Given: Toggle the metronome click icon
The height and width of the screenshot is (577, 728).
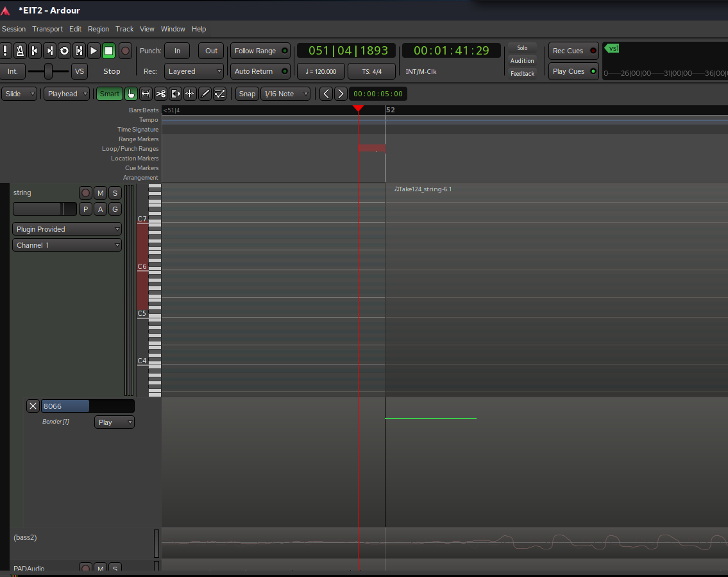Looking at the screenshot, I should (20, 51).
